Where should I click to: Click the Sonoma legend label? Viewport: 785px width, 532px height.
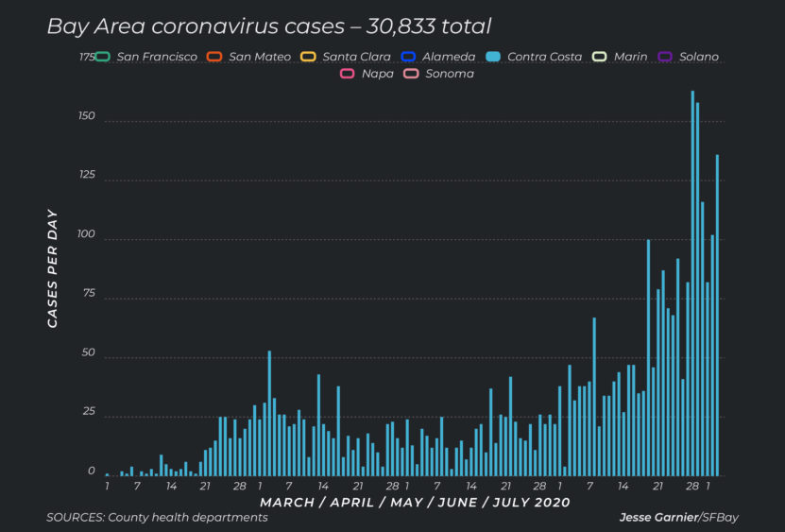(x=450, y=74)
